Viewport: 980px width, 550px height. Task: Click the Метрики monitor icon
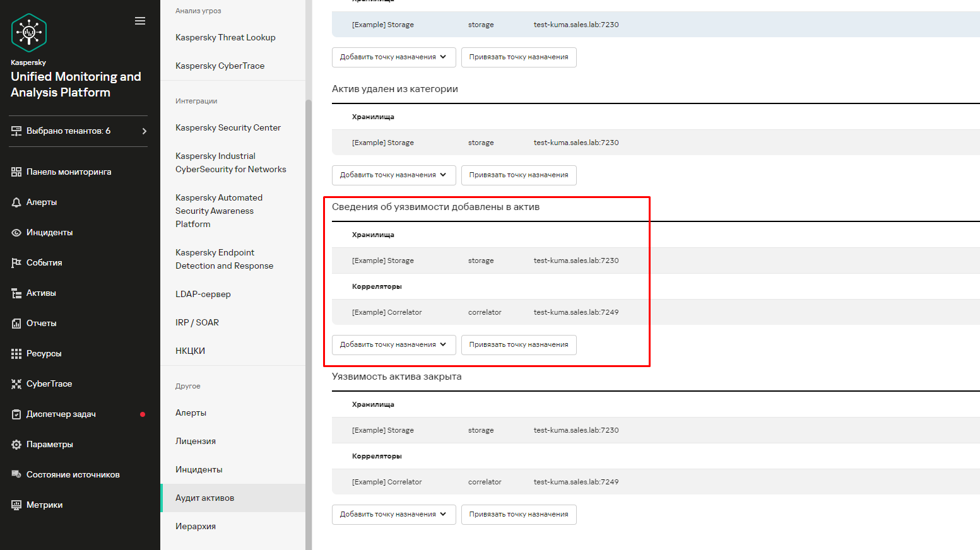(16, 505)
